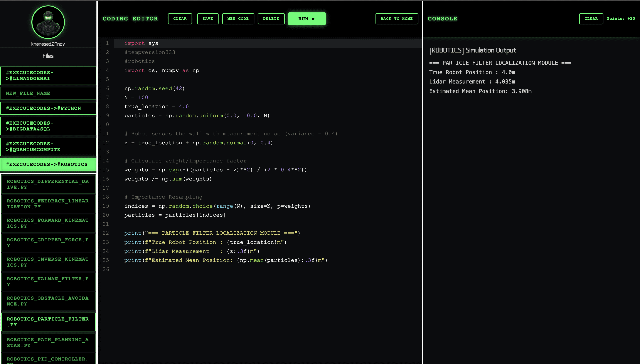640x364 pixels.
Task: Open ROBOTICS_KALMAN_FILTER.PY file
Action: point(49,282)
